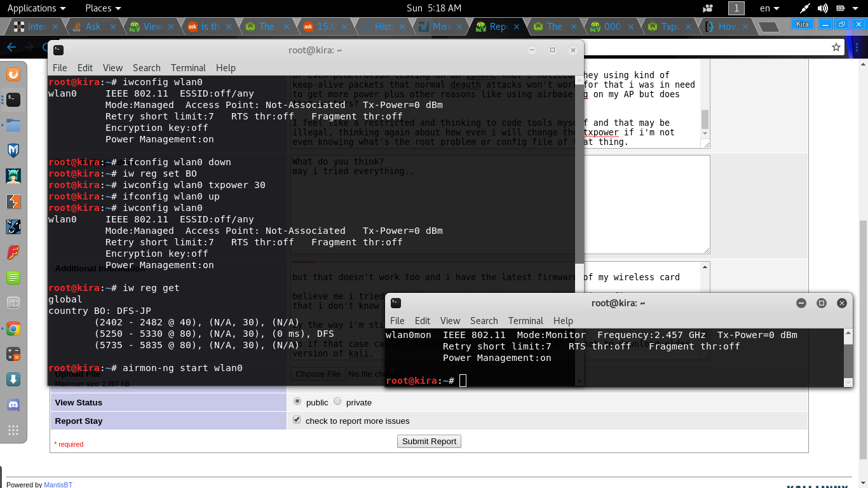
Task: Launch Burp Suite from the dock
Action: (13, 201)
